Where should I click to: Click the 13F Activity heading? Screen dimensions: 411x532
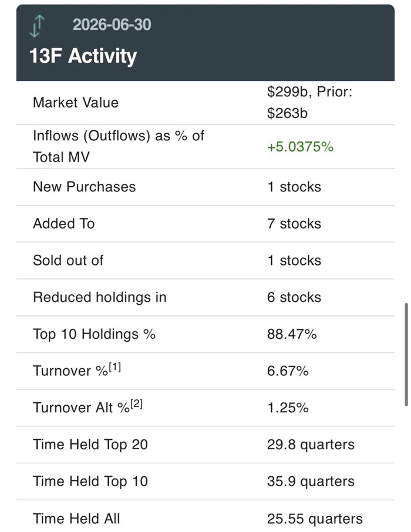point(83,56)
